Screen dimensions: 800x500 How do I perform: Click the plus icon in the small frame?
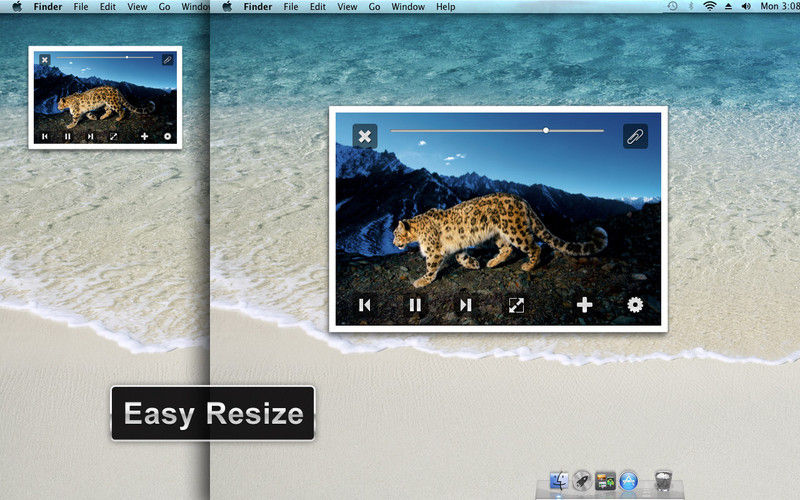[x=144, y=136]
